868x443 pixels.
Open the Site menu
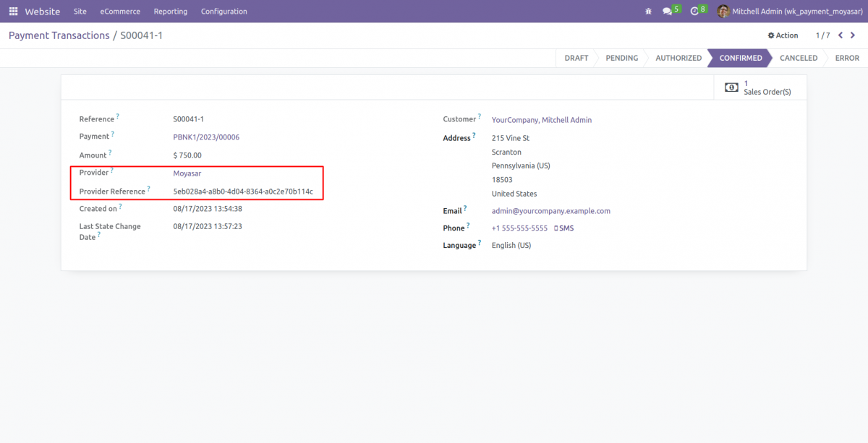click(x=80, y=11)
